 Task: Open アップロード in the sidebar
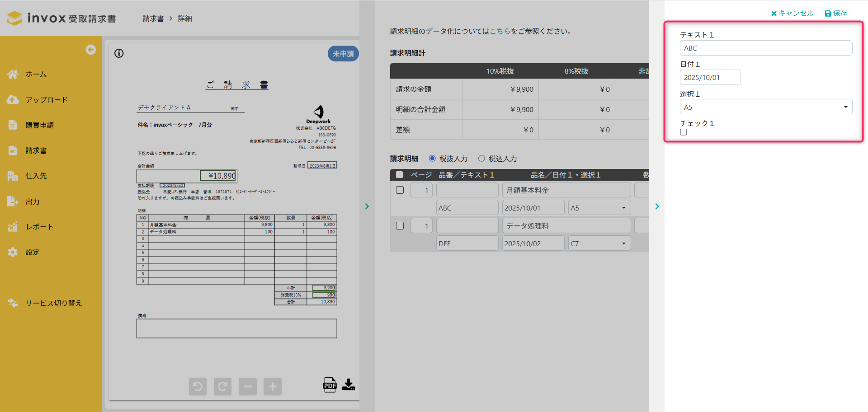point(46,100)
